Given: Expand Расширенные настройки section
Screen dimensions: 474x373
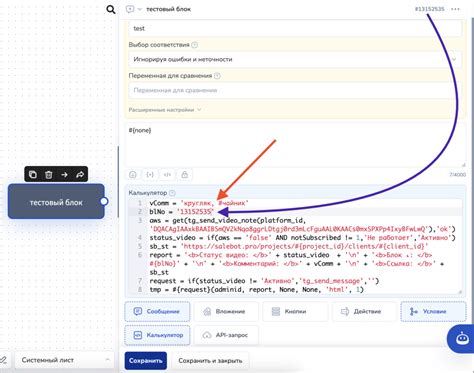Looking at the screenshot, I should coord(165,110).
